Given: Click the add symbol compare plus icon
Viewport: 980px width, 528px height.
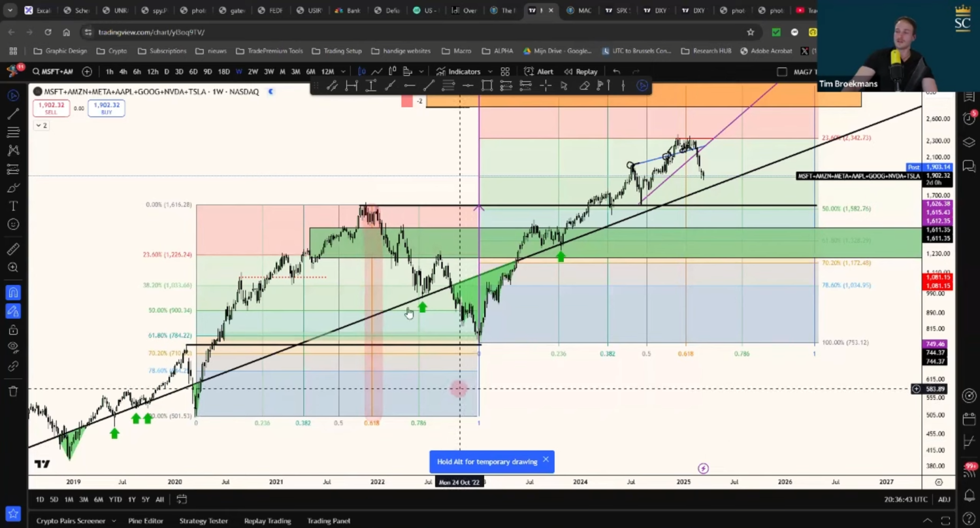Looking at the screenshot, I should tap(87, 71).
